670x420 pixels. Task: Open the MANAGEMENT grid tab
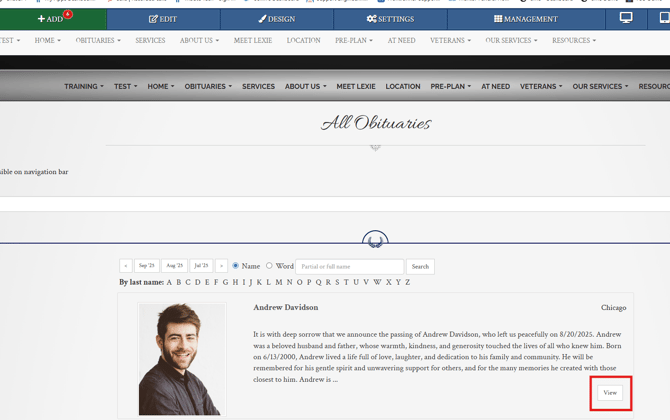pos(526,19)
